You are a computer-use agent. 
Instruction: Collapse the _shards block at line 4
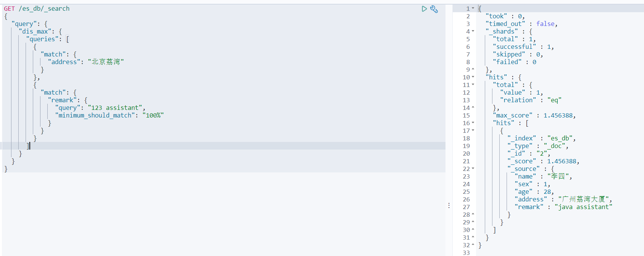tap(473, 31)
